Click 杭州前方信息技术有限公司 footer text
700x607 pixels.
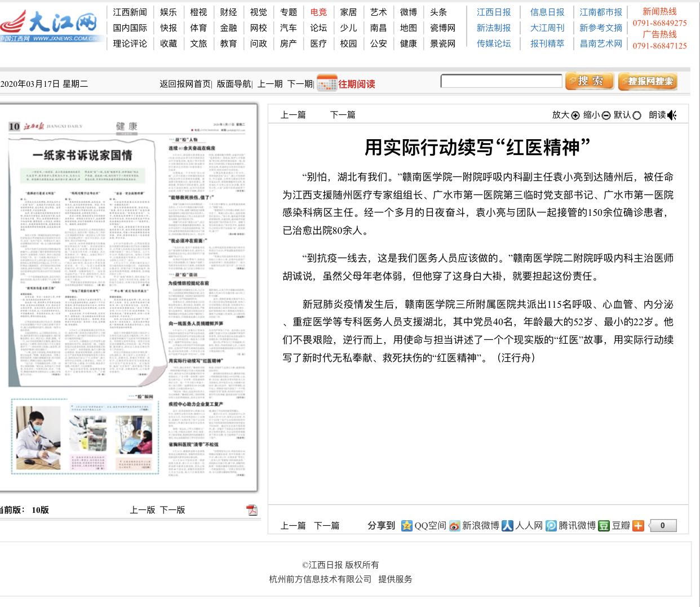[320, 579]
